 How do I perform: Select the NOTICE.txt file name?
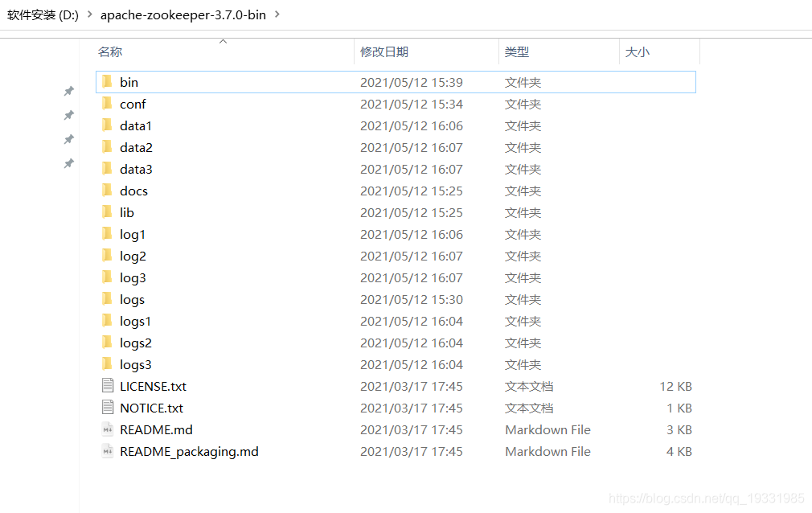152,408
